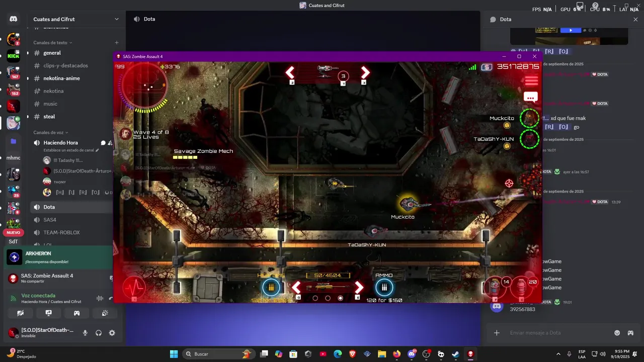The image size is (644, 362).
Task: Attach a file with the plus icon
Action: pos(497,333)
